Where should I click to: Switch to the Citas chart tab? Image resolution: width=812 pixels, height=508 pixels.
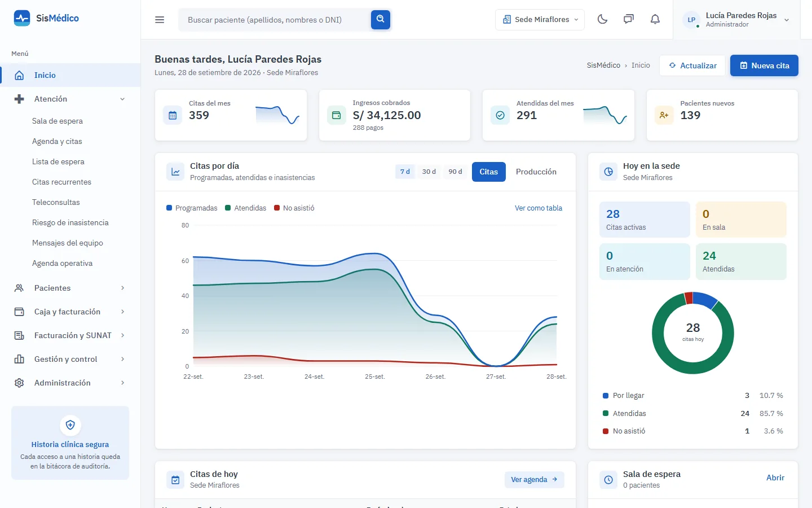(489, 172)
